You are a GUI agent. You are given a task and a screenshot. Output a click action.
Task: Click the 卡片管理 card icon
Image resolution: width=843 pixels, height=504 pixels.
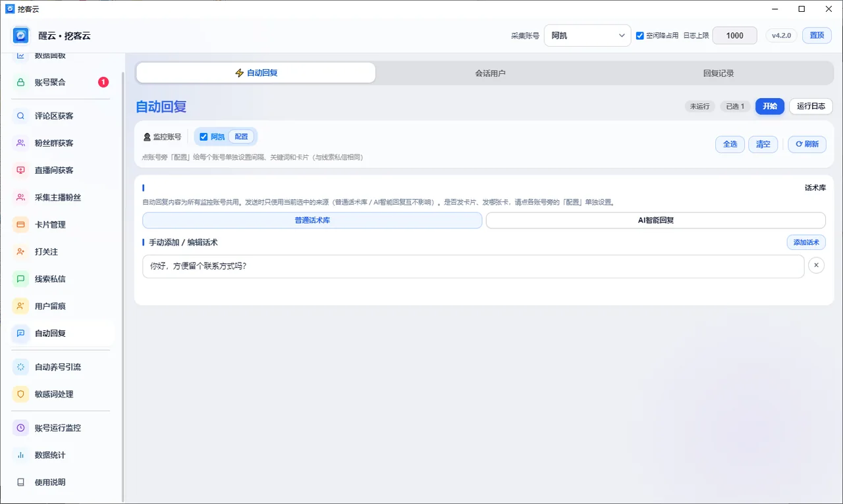coord(20,224)
